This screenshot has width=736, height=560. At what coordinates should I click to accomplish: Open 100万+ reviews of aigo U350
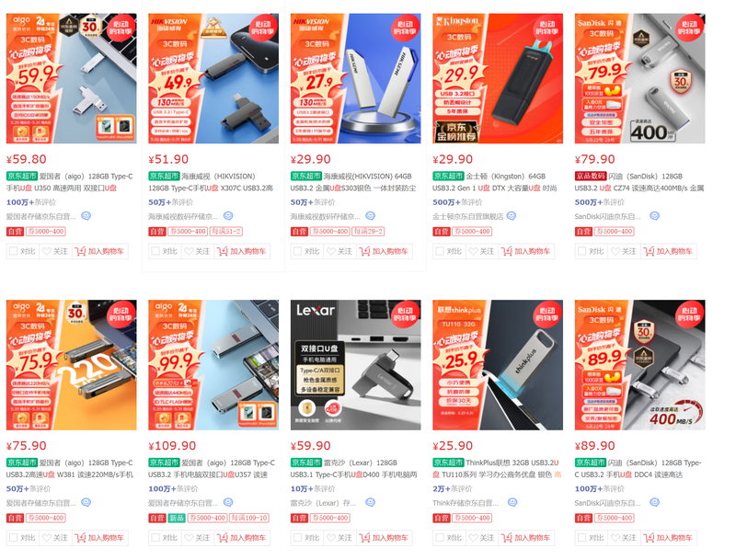coord(31,202)
